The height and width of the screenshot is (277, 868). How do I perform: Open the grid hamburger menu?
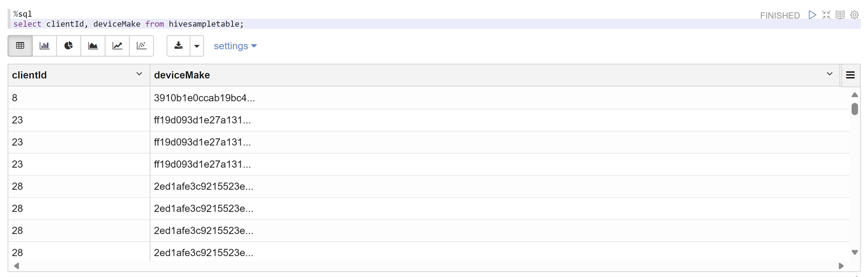point(850,75)
